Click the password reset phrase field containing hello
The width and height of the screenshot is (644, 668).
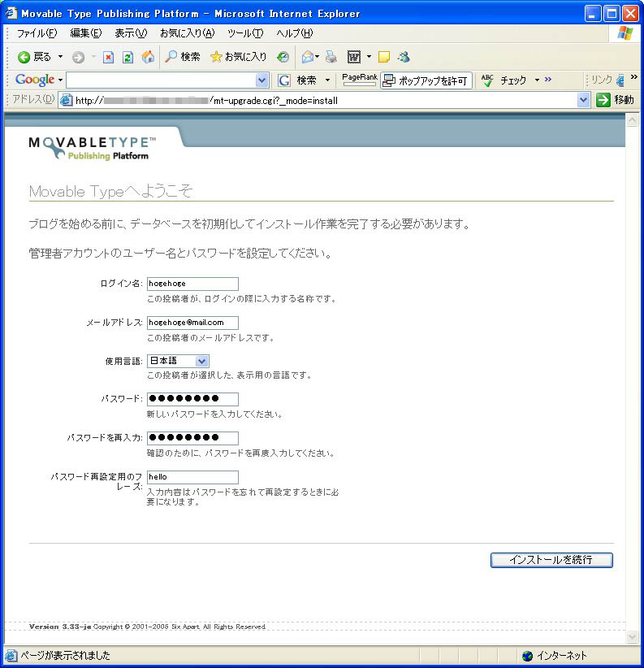[x=192, y=477]
